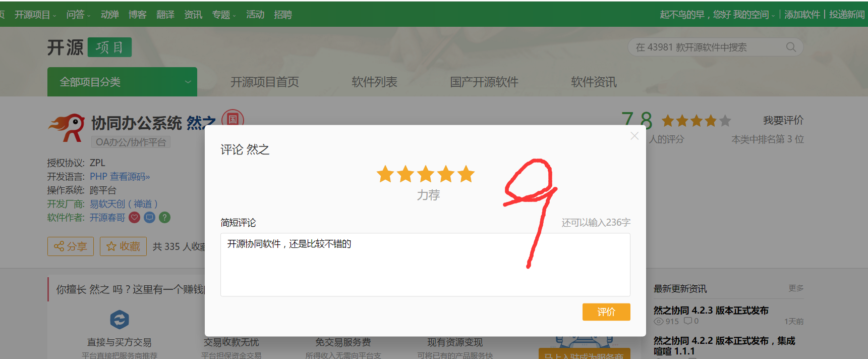Open the 问答 top menu dropdown
This screenshot has width=868, height=359.
tap(78, 15)
